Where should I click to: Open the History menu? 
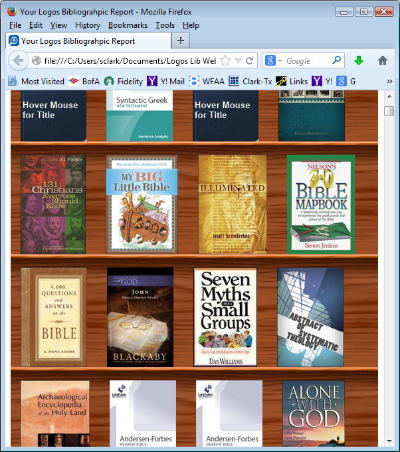tap(88, 25)
